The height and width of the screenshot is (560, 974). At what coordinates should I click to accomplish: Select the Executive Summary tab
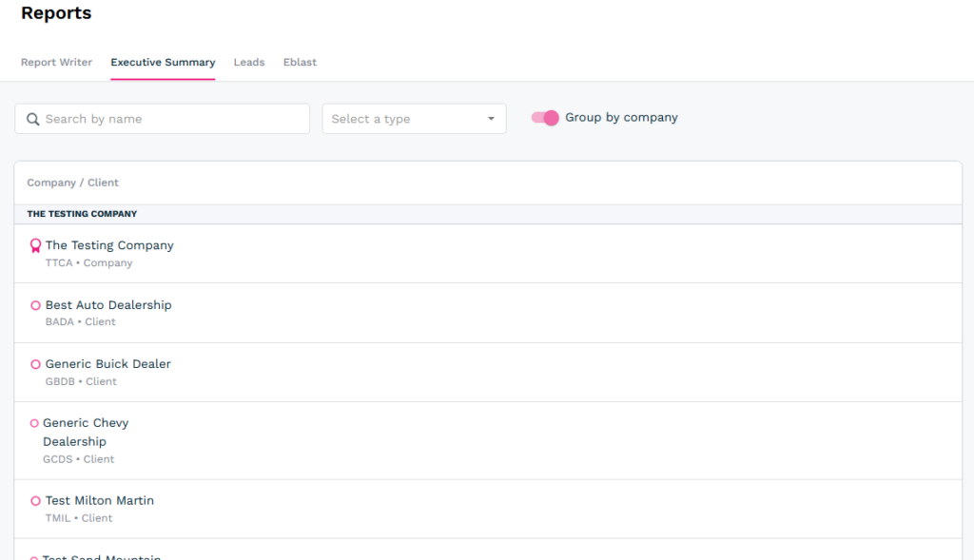click(x=163, y=63)
